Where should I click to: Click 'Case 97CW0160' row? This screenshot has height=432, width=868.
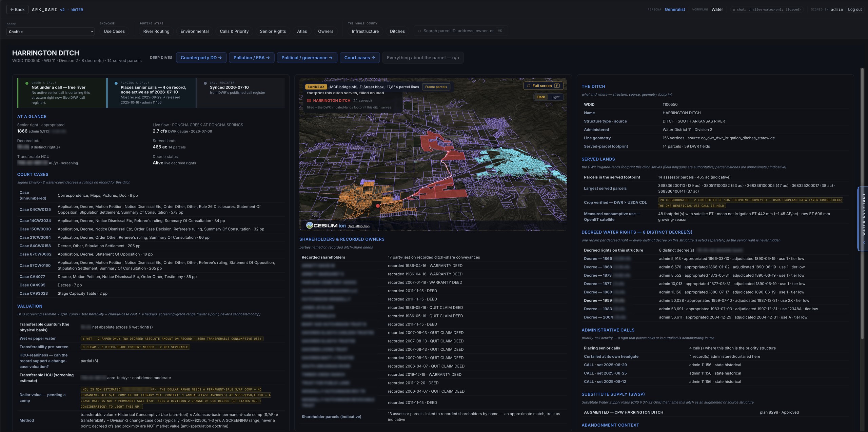tap(151, 266)
